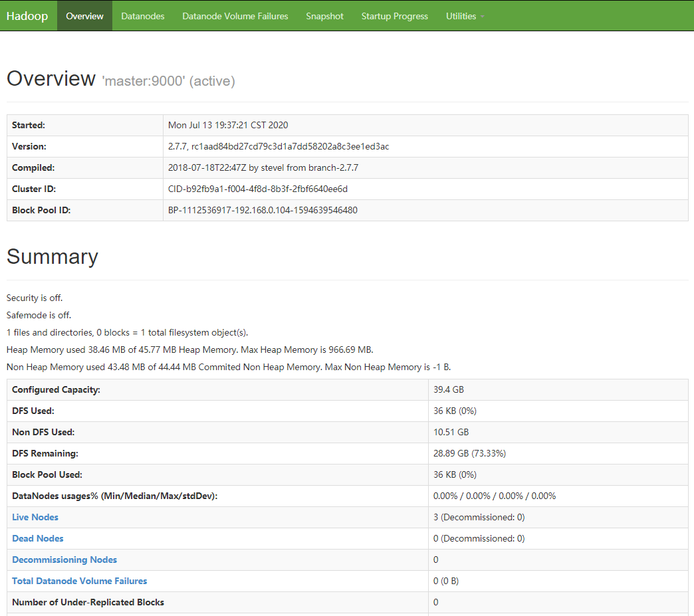Select the Version value starting with 2.7.7
The width and height of the screenshot is (694, 616).
[x=279, y=146]
